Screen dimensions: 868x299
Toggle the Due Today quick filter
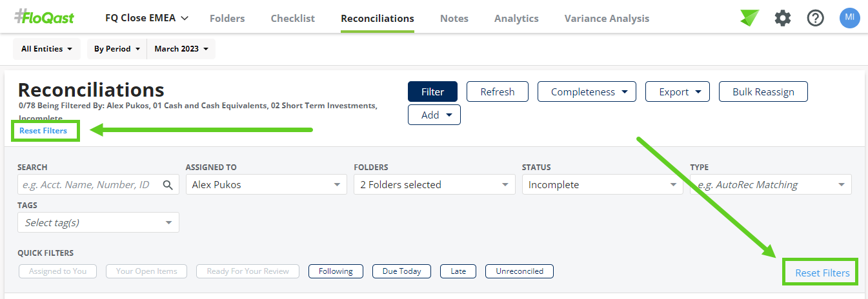coord(401,271)
